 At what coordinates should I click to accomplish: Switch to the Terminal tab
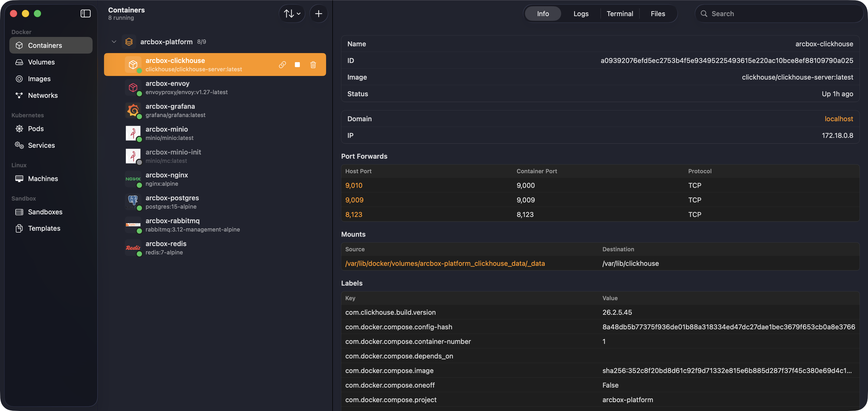point(620,14)
